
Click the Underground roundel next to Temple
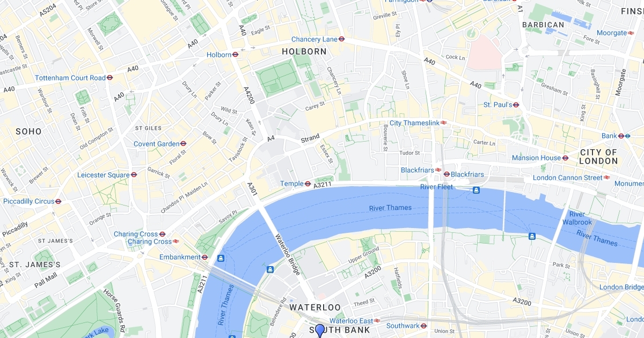coord(308,183)
